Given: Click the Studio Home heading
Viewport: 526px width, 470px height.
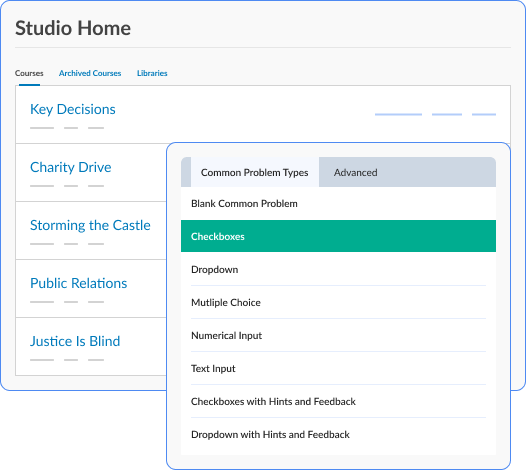Looking at the screenshot, I should (73, 28).
